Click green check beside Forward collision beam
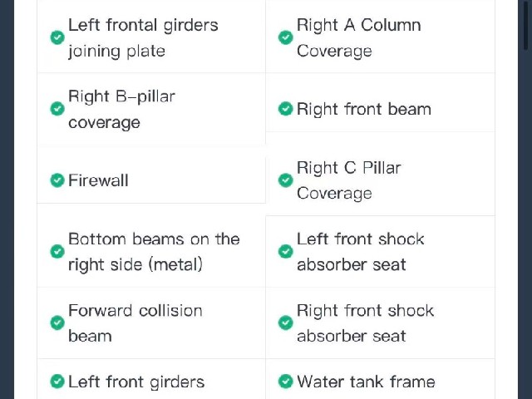The width and height of the screenshot is (532, 399). (57, 323)
